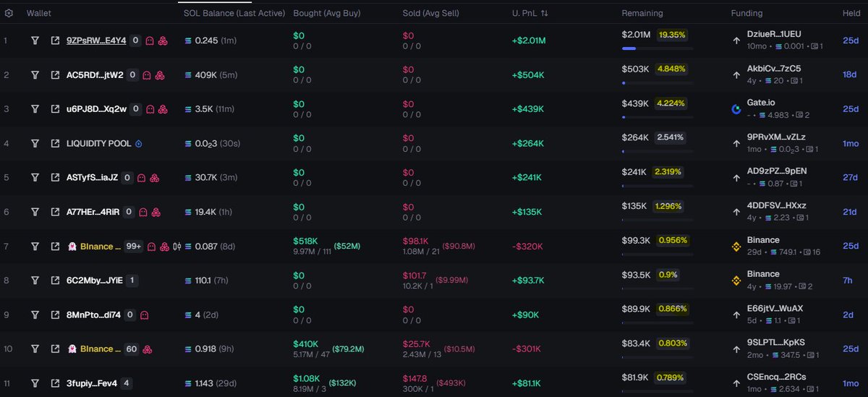868x397 pixels.
Task: Open the external link icon for 6C2Mby...JYiE
Action: click(55, 281)
